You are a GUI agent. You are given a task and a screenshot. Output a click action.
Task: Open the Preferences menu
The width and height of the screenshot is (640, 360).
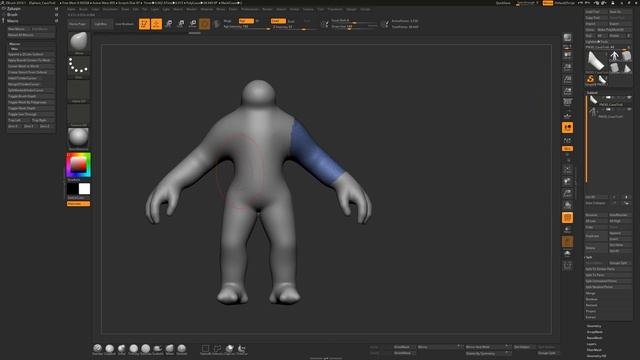click(x=250, y=9)
